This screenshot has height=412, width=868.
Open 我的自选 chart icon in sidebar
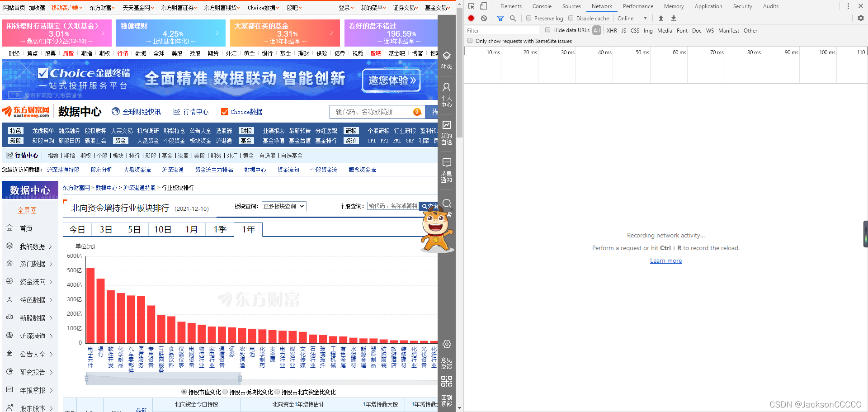pos(446,125)
